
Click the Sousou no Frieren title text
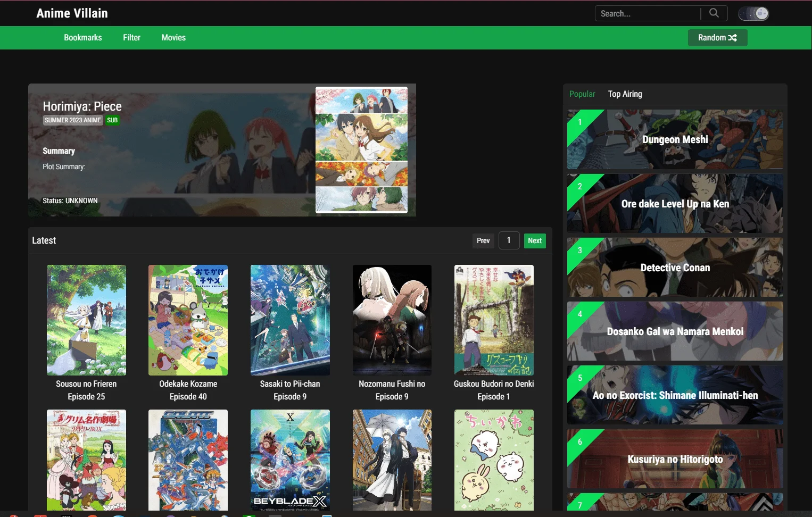click(86, 384)
